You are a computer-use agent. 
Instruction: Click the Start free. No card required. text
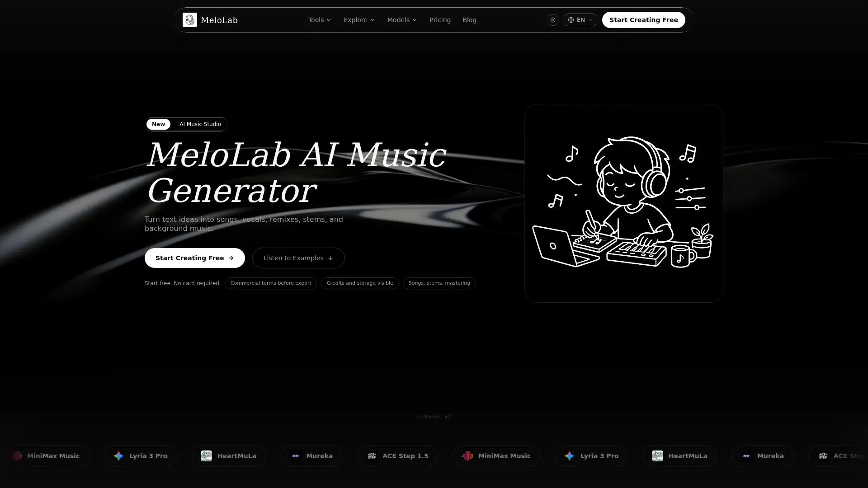tap(183, 283)
